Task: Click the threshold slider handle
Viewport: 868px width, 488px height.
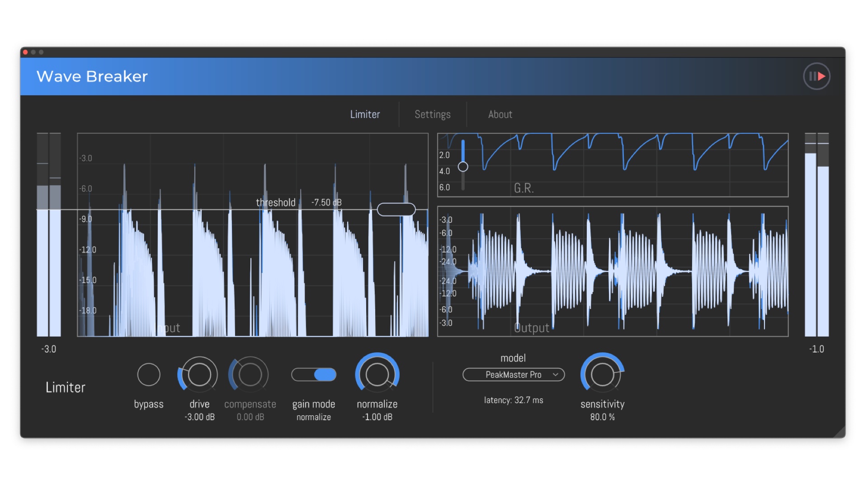Action: pos(396,209)
